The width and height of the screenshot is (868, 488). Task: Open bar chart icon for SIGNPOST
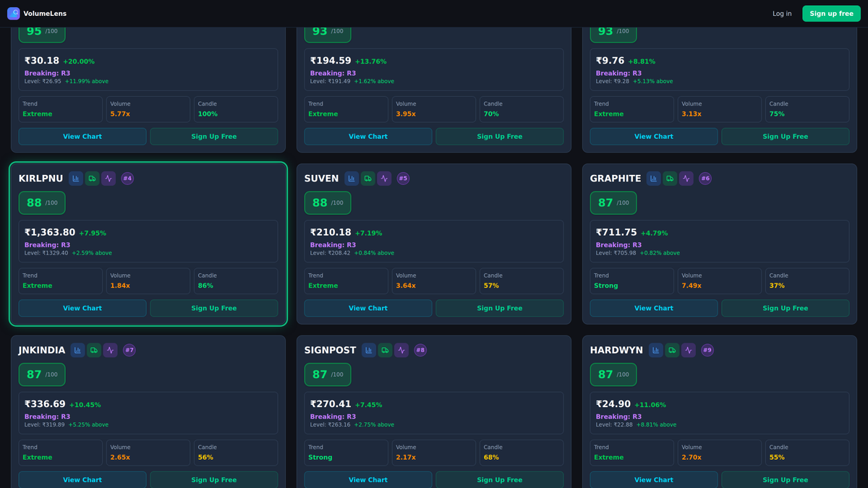[x=369, y=350]
